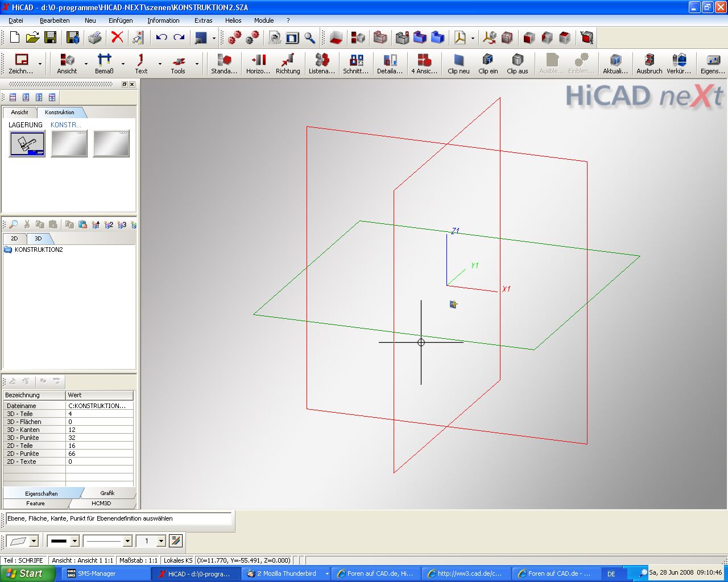Open the Tools toolbar button
The width and height of the screenshot is (728, 582).
(178, 64)
